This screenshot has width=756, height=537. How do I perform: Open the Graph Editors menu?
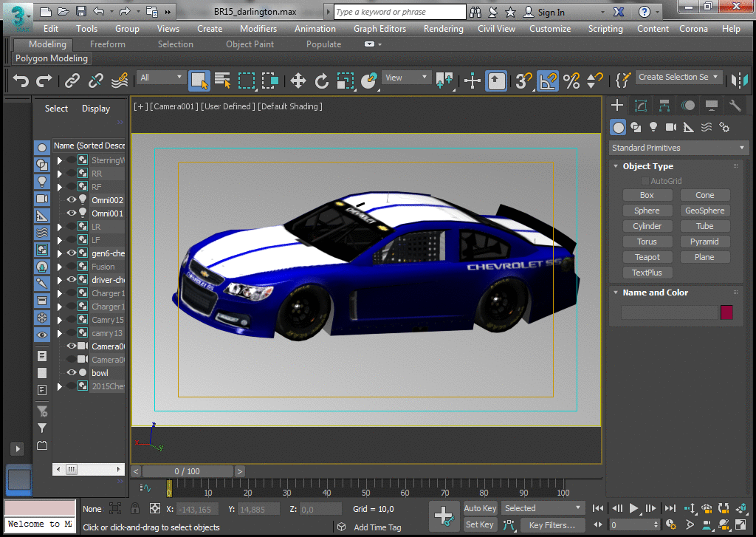380,29
